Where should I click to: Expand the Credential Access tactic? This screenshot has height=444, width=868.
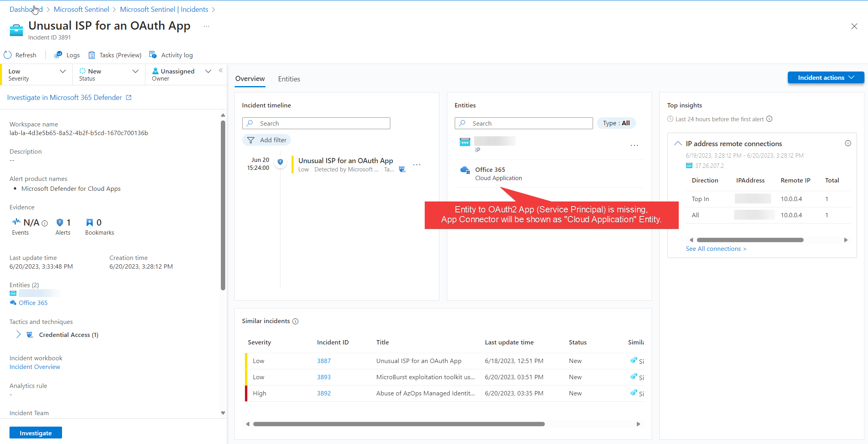[18, 335]
